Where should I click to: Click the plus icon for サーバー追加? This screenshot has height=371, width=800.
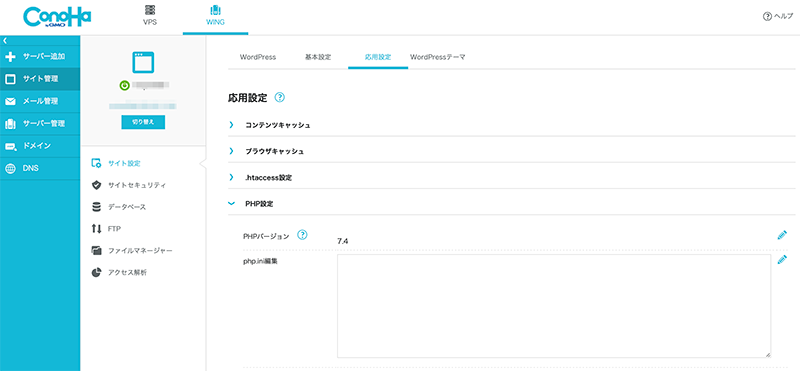point(10,57)
